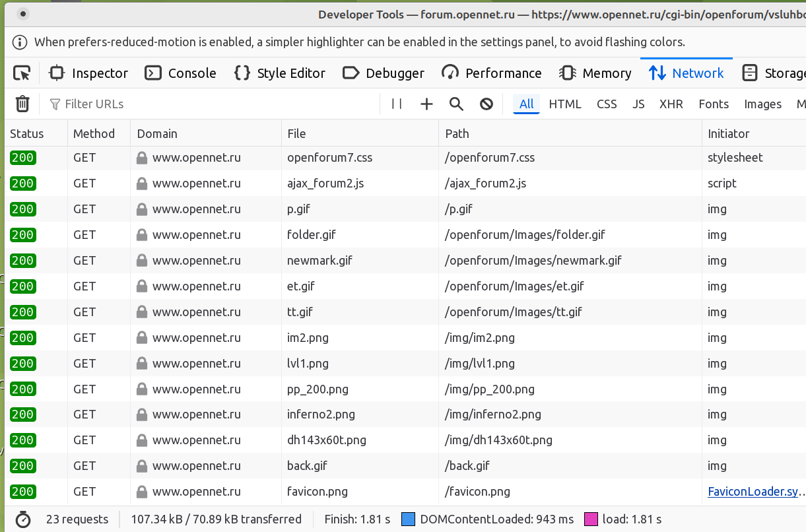
Task: Click the lock icon in the openforum7.css row
Action: pos(141,158)
